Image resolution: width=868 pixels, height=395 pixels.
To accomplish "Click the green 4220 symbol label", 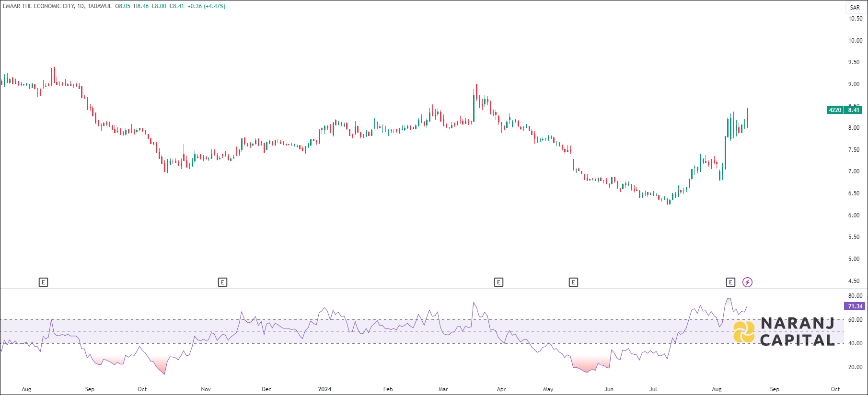I will point(835,110).
